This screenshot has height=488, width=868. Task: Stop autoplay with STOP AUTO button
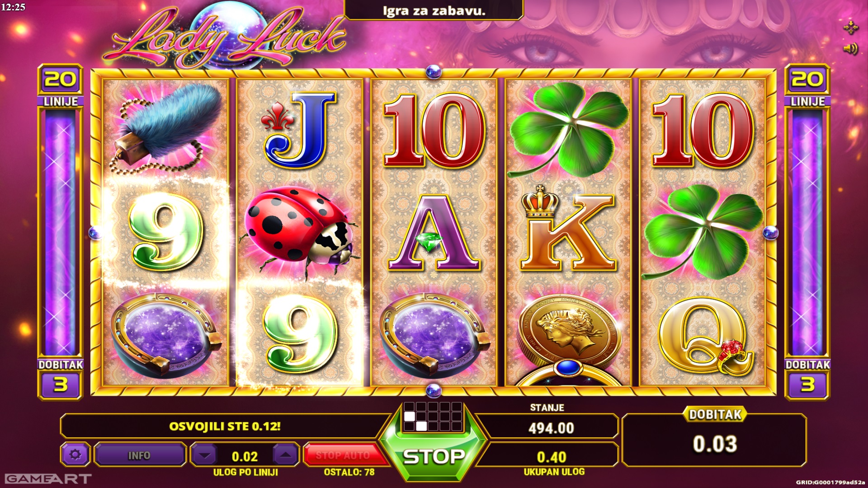(x=343, y=455)
